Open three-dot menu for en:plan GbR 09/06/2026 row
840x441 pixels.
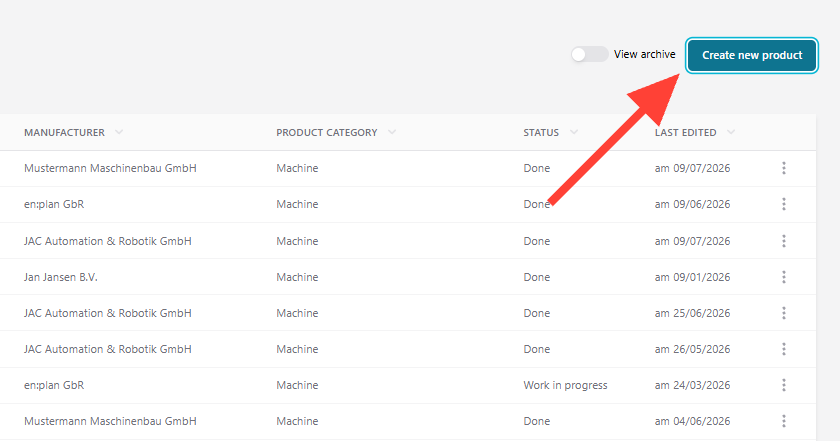tap(784, 204)
